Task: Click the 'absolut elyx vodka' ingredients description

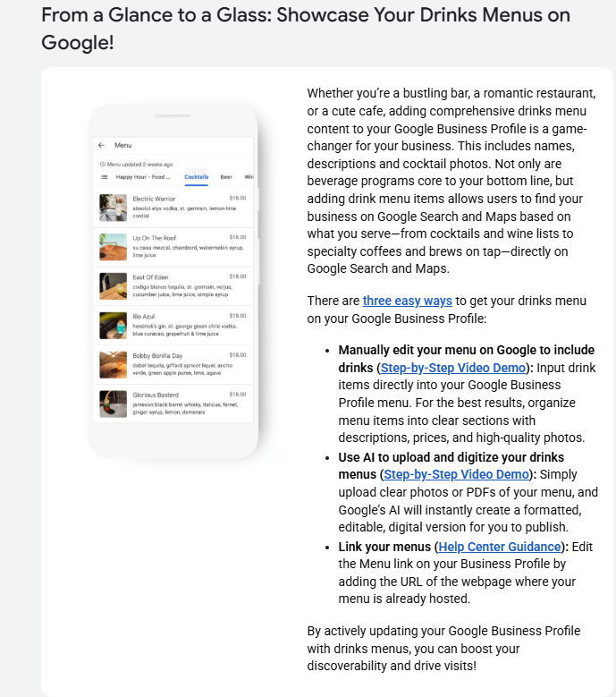Action: pos(184,212)
